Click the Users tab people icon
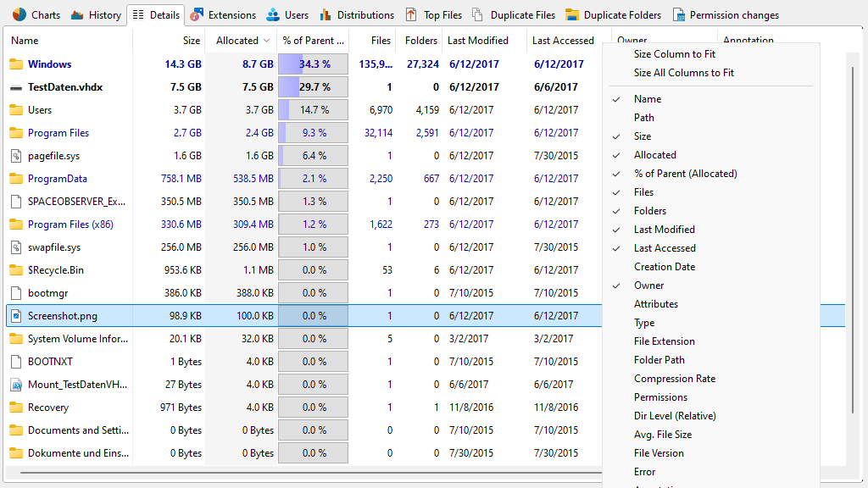This screenshot has height=488, width=868. [273, 14]
